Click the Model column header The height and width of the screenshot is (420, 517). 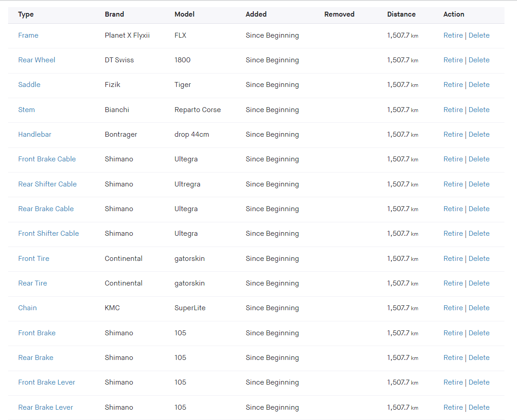(x=184, y=14)
